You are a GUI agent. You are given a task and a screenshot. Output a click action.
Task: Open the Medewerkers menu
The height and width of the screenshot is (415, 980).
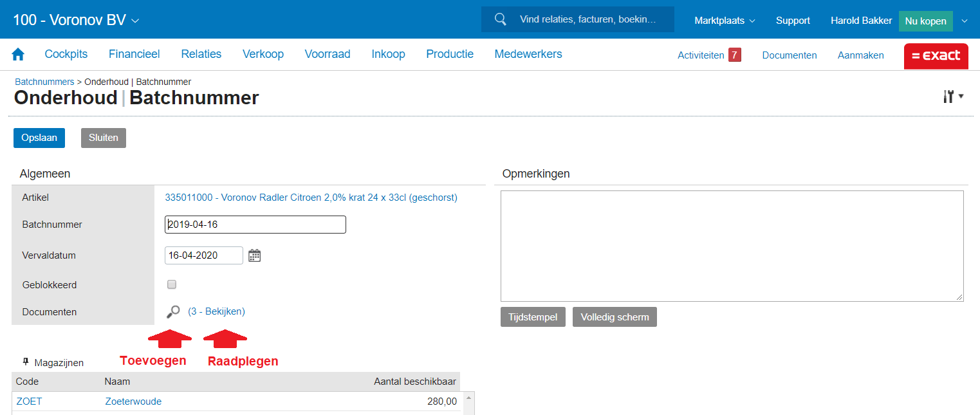coord(528,55)
